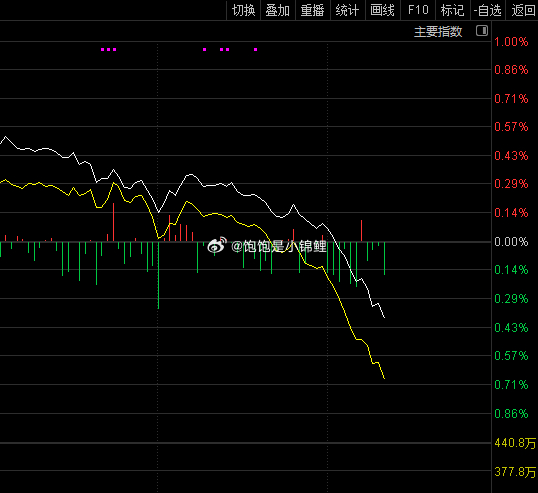
Task: Open the 叠加 overlay option
Action: (x=278, y=10)
